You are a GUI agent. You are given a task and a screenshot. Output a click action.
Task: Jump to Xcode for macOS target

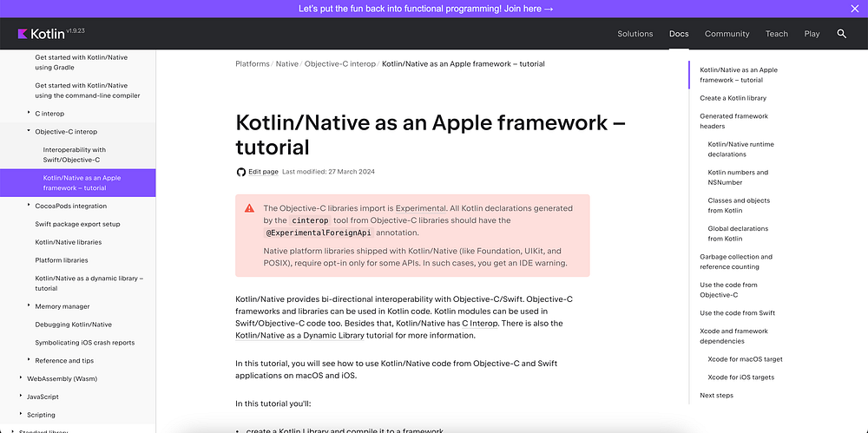click(745, 359)
